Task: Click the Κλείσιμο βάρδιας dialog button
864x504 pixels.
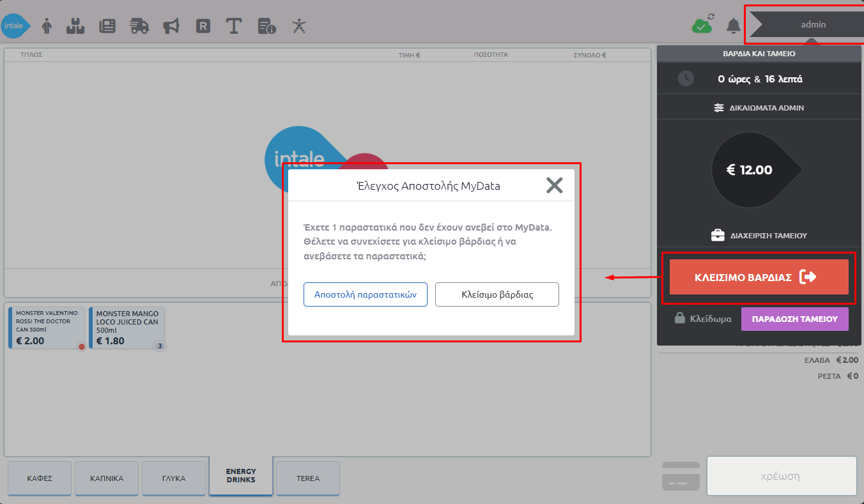Action: click(497, 294)
